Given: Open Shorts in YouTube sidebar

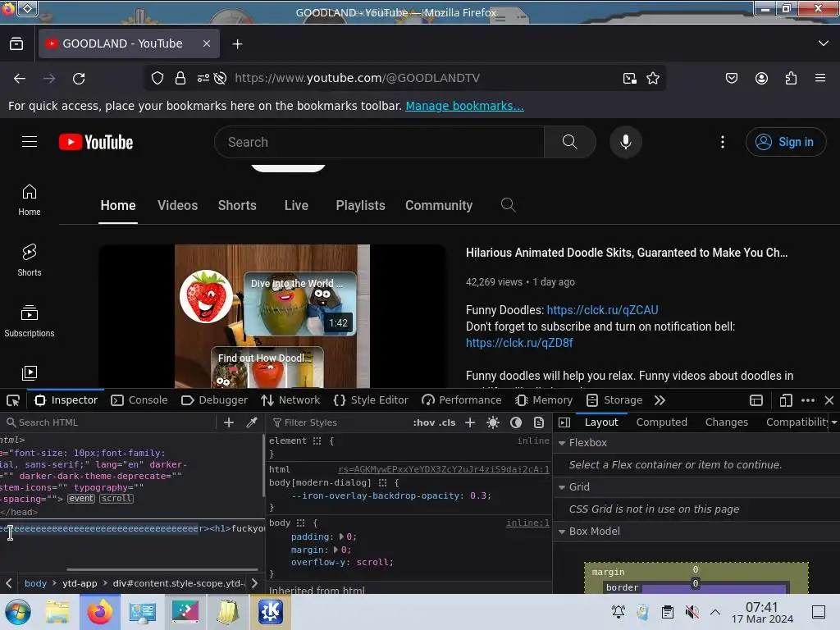Looking at the screenshot, I should [30, 260].
